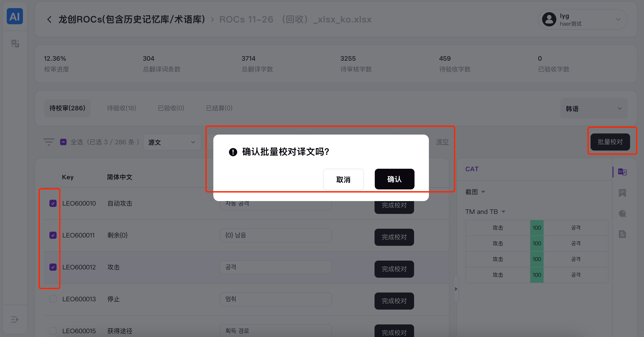Image resolution: width=644 pixels, height=337 pixels.
Task: Uncheck the LEO600010 row checkbox
Action: pos(53,203)
